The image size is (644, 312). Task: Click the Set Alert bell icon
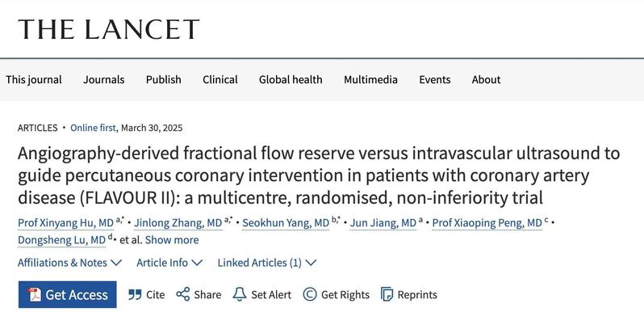(x=240, y=295)
